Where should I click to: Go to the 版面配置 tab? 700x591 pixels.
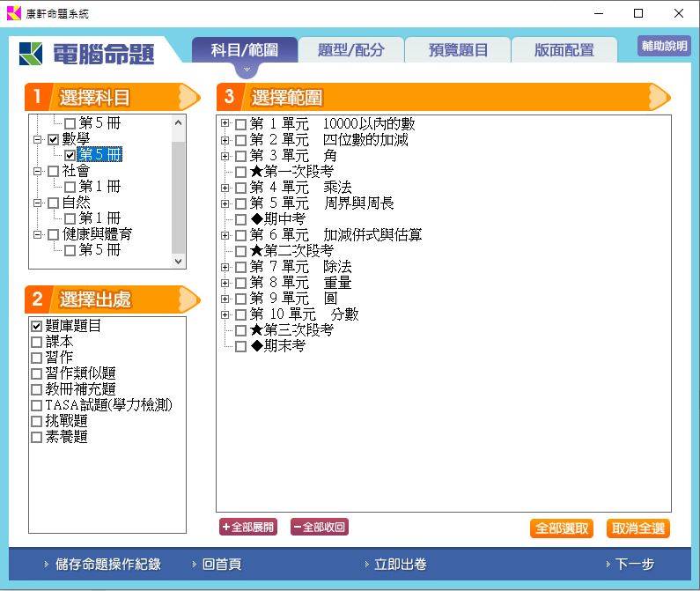[x=564, y=50]
